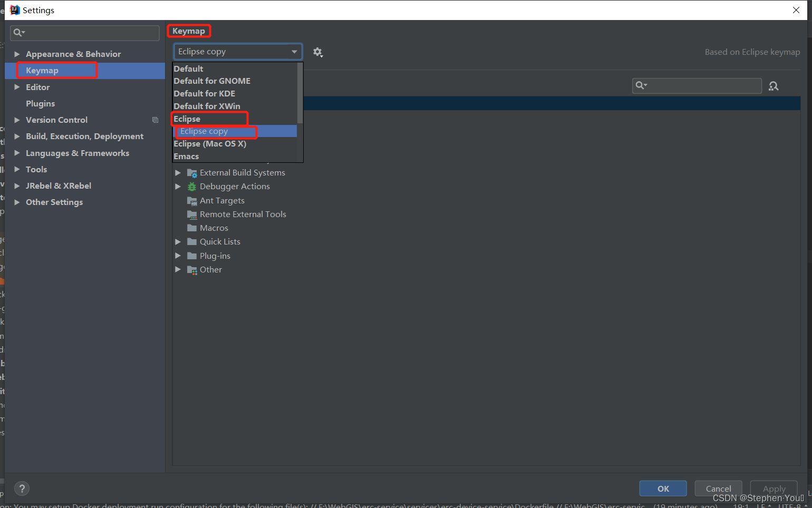This screenshot has width=812, height=508.
Task: Click the Plug-ins folder icon
Action: pyautogui.click(x=192, y=256)
